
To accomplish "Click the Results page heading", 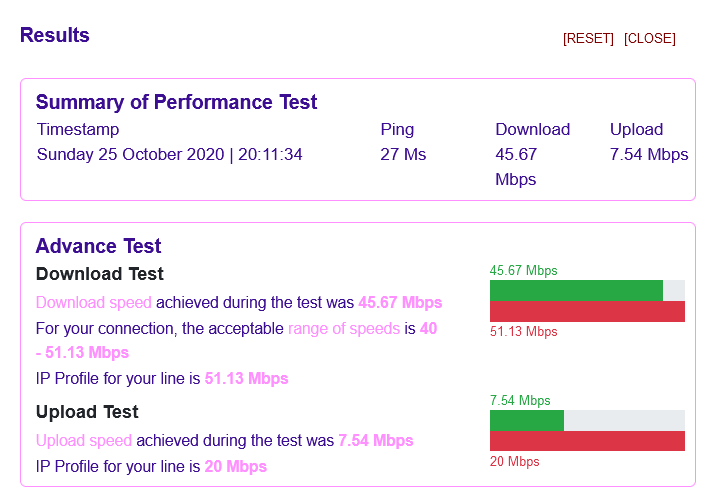I will (55, 36).
